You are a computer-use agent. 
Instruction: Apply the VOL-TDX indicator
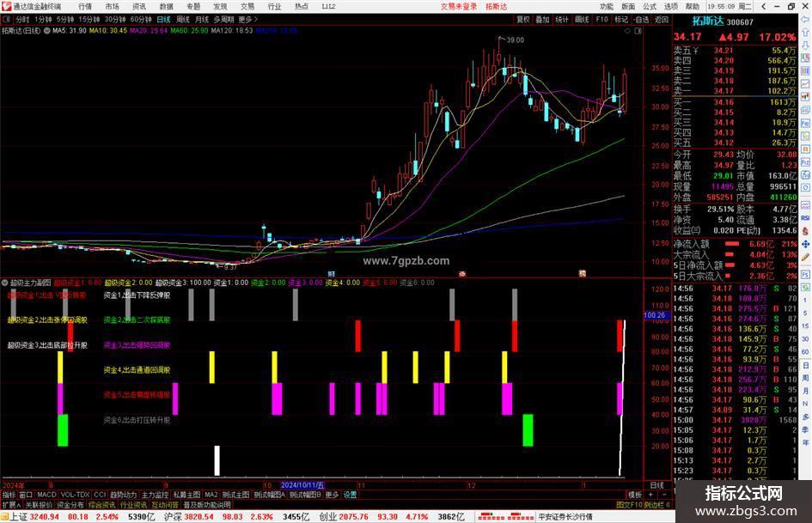75,495
